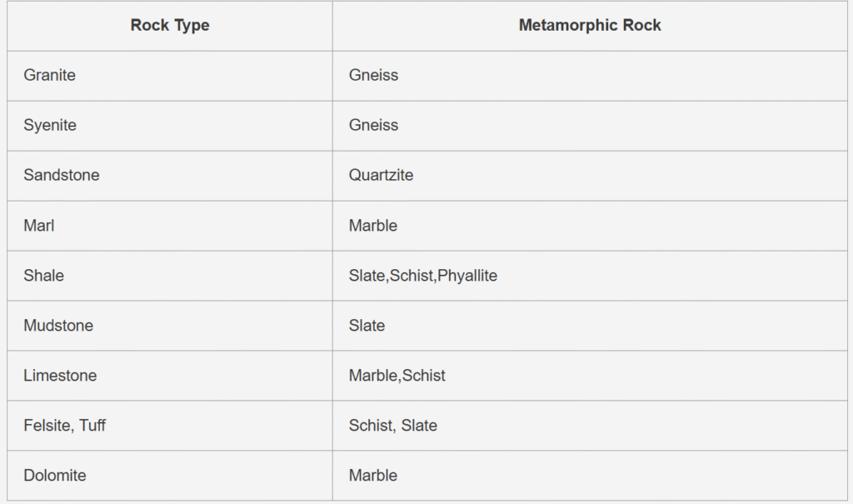Click the Mudstone cell

[x=58, y=326]
